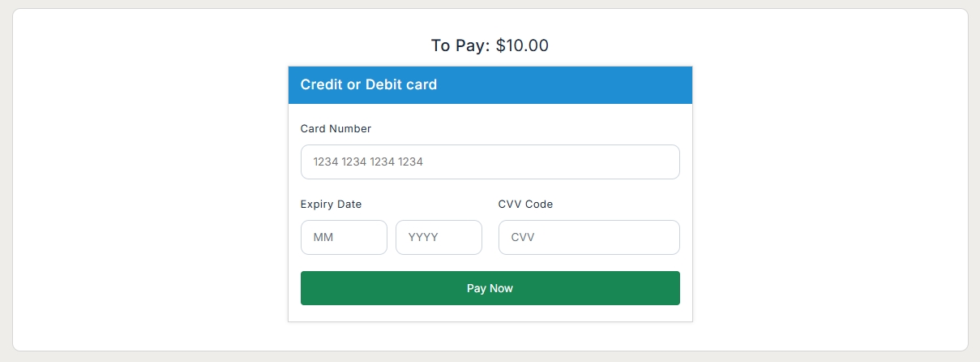Place cursor in month MM box
Image resolution: width=980 pixels, height=362 pixels.
pyautogui.click(x=344, y=237)
